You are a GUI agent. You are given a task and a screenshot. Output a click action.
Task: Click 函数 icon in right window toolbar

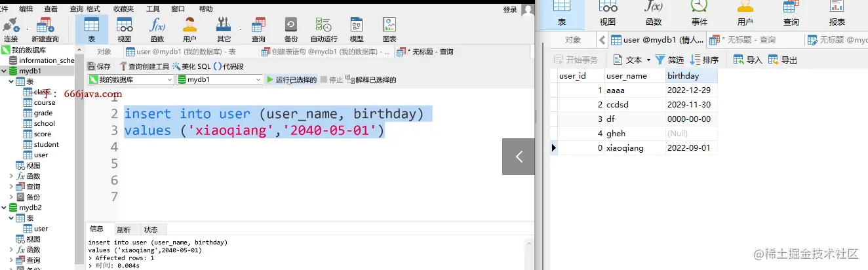[654, 13]
